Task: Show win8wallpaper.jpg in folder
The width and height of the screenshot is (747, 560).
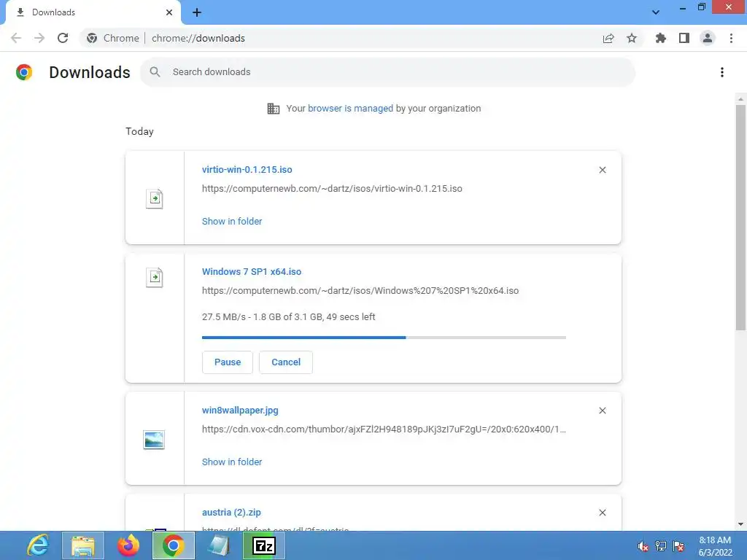Action: [232, 462]
